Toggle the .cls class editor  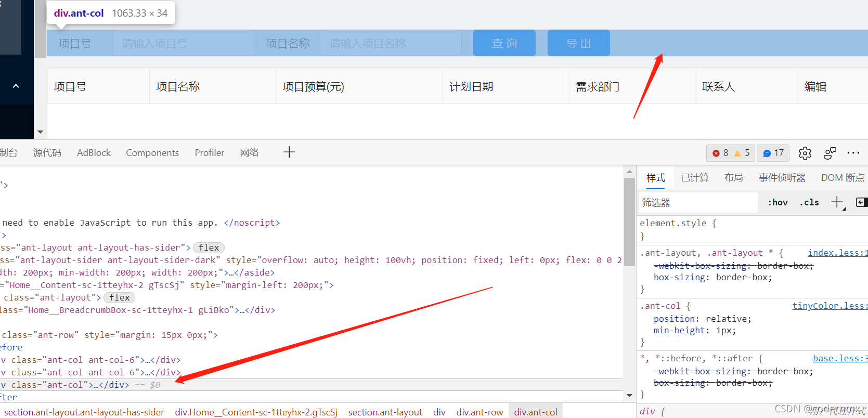pos(809,202)
